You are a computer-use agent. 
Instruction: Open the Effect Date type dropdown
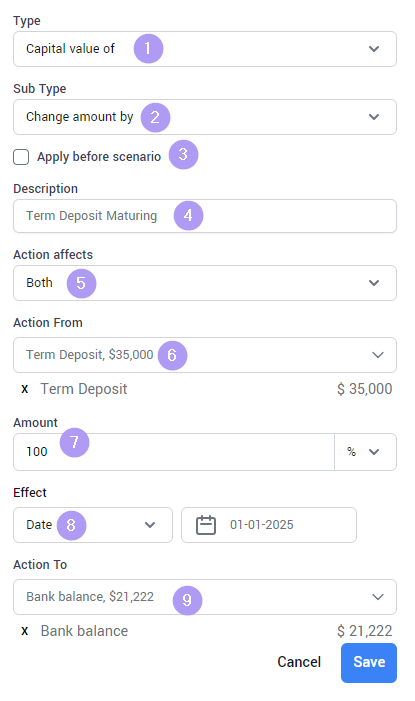point(93,525)
